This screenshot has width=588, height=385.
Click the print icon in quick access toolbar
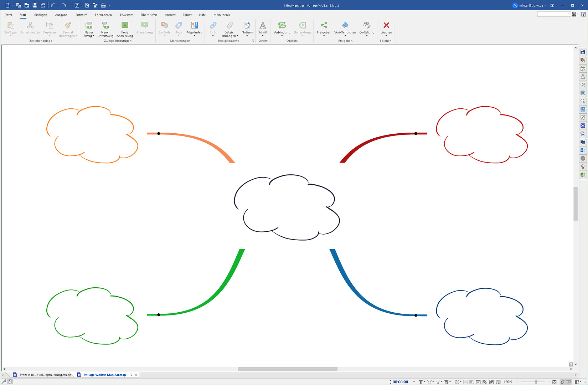click(43, 5)
